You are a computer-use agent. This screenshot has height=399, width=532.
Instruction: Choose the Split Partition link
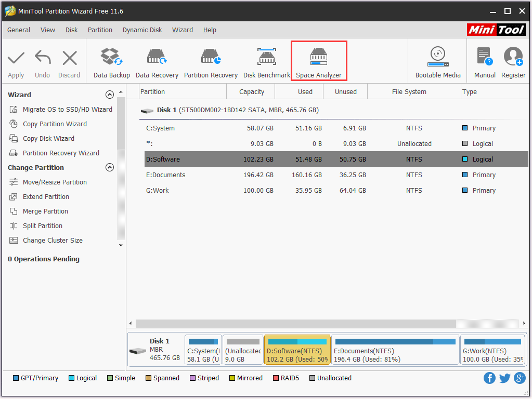pos(43,226)
